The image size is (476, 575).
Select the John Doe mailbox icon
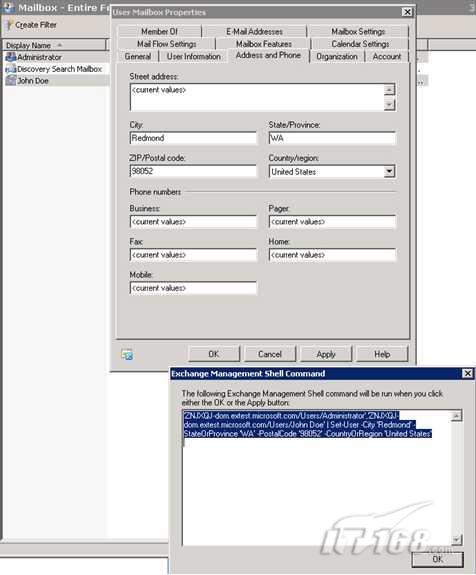(11, 80)
